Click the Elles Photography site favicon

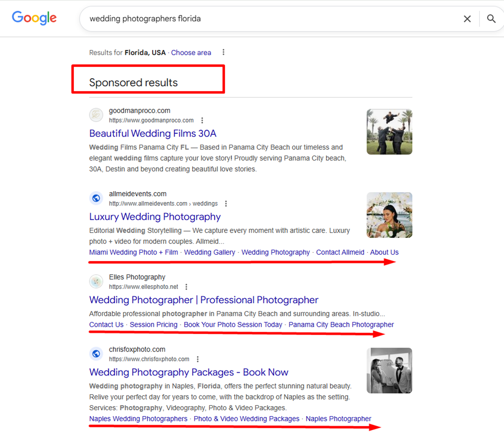click(x=96, y=281)
